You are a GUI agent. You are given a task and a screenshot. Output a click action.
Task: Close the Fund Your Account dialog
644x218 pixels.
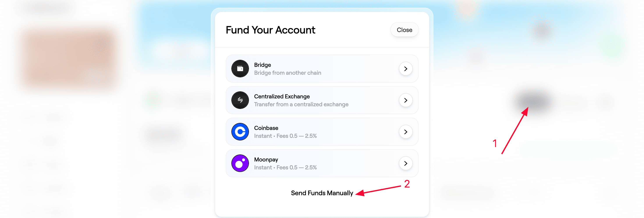pos(404,30)
